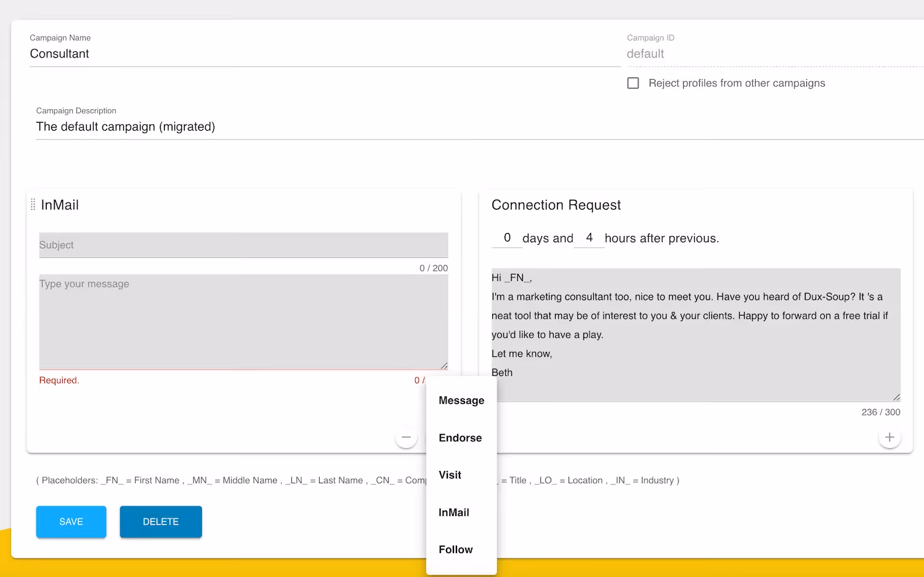Click the InMail 'Type your message' area
Viewport: 924px width, 577px height.
coord(243,322)
